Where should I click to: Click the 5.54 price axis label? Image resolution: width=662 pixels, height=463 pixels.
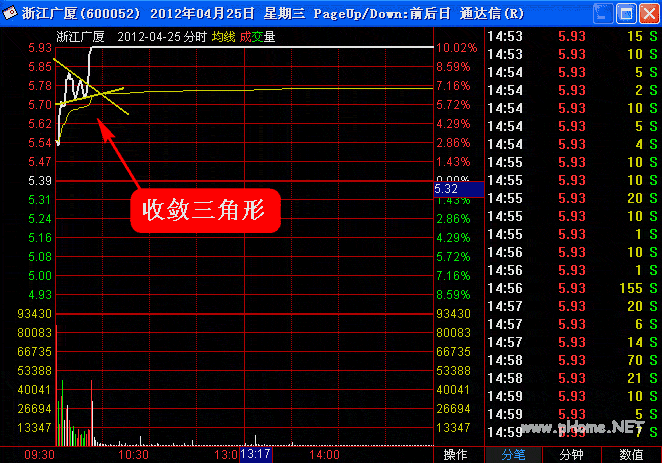point(40,143)
